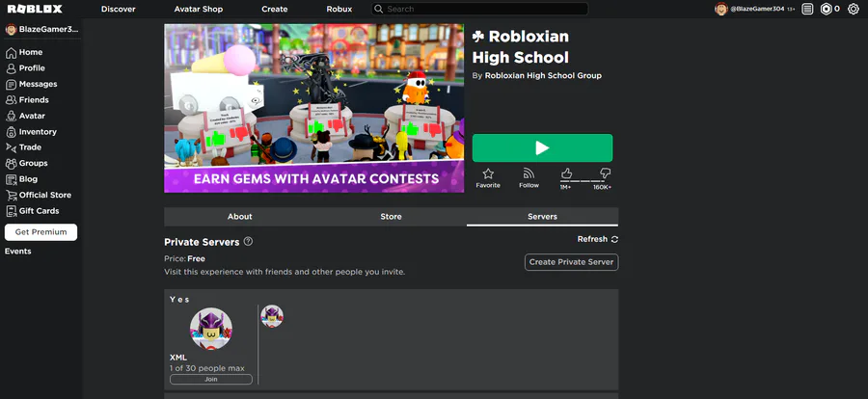This screenshot has width=868, height=399.
Task: Click the 'XML' owner name text
Action: (x=178, y=359)
